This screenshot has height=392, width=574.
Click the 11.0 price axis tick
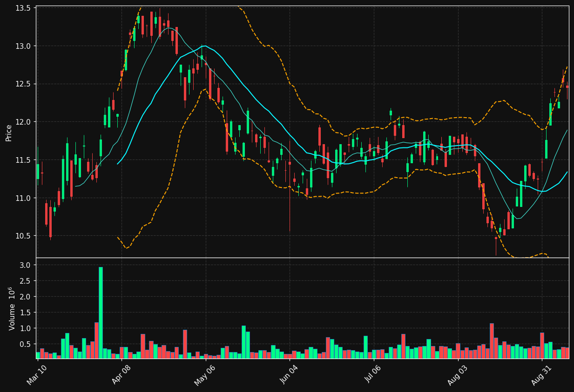click(23, 198)
